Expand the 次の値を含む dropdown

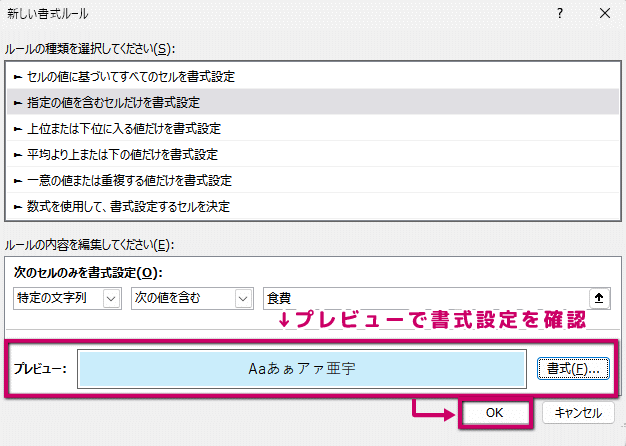point(191,297)
